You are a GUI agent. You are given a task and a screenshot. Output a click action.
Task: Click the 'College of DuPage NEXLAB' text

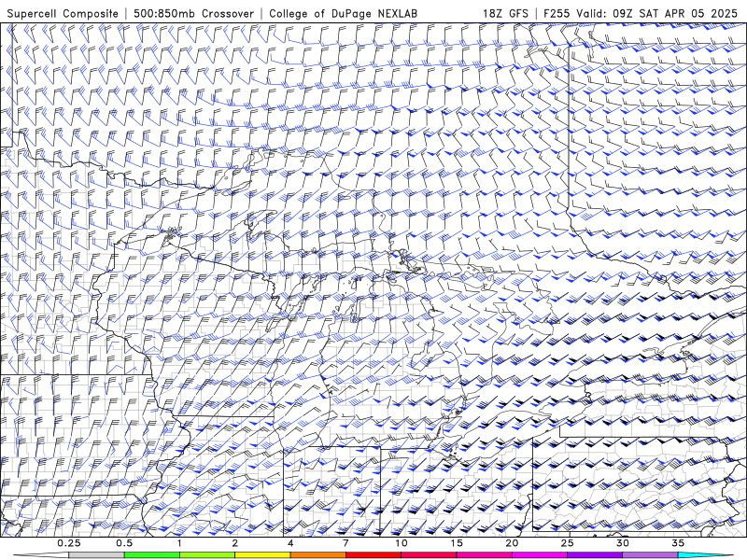click(x=343, y=13)
